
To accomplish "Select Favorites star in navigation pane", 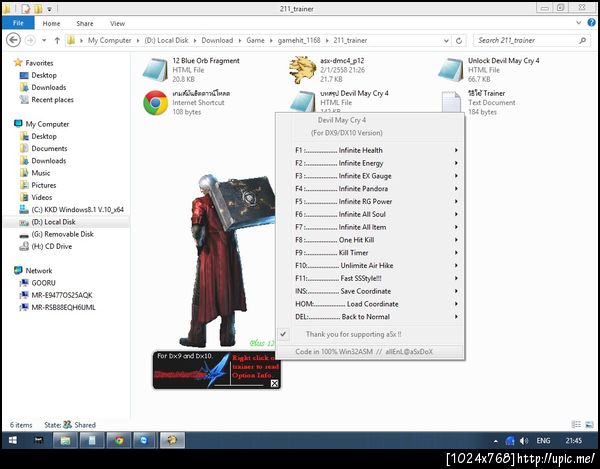I will pyautogui.click(x=18, y=62).
